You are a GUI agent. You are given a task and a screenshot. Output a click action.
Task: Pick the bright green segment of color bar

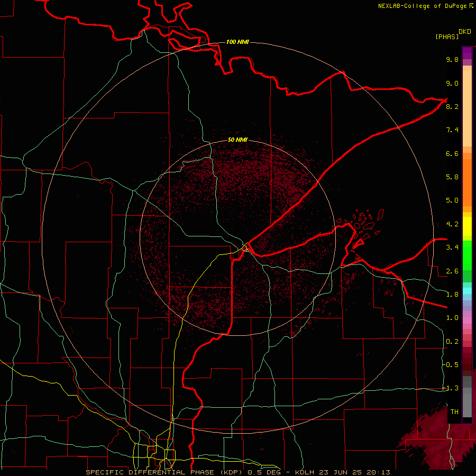467,255
